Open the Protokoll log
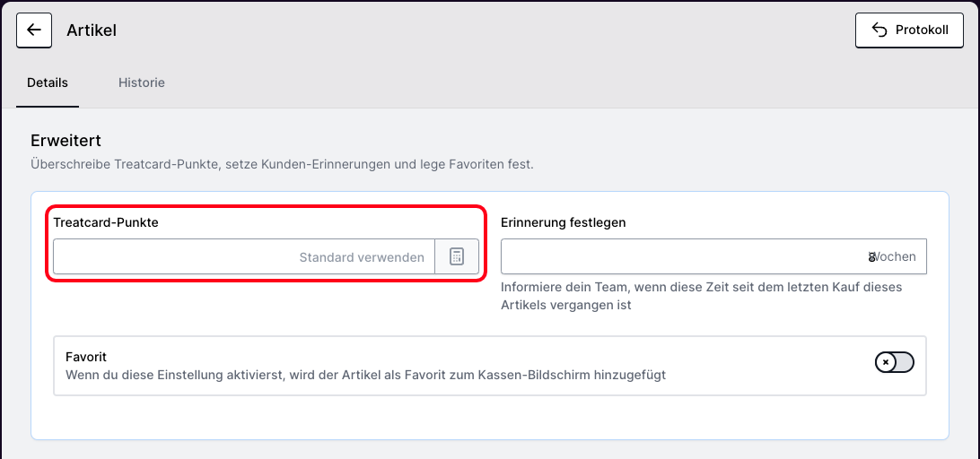The image size is (980, 459). click(909, 30)
